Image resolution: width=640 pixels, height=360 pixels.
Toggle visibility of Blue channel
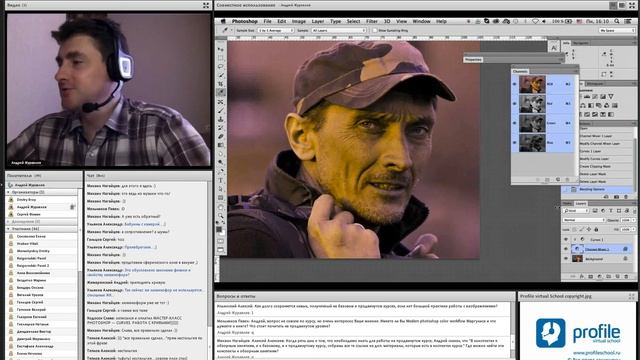[514, 142]
